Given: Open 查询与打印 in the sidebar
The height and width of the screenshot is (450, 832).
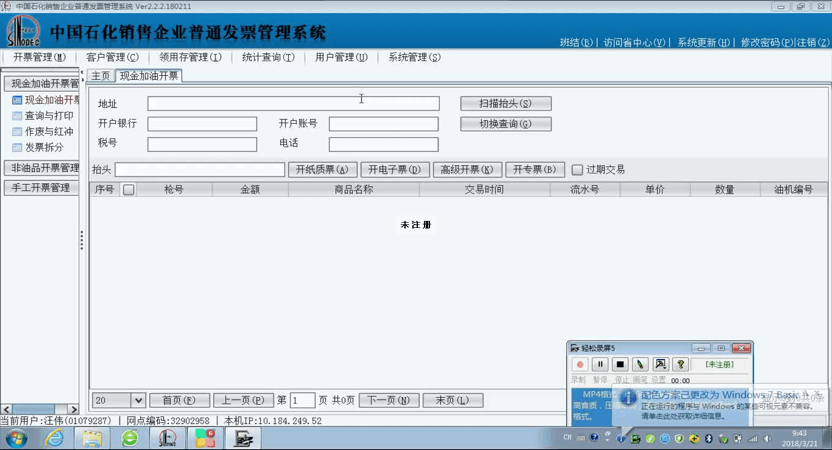Looking at the screenshot, I should [49, 116].
